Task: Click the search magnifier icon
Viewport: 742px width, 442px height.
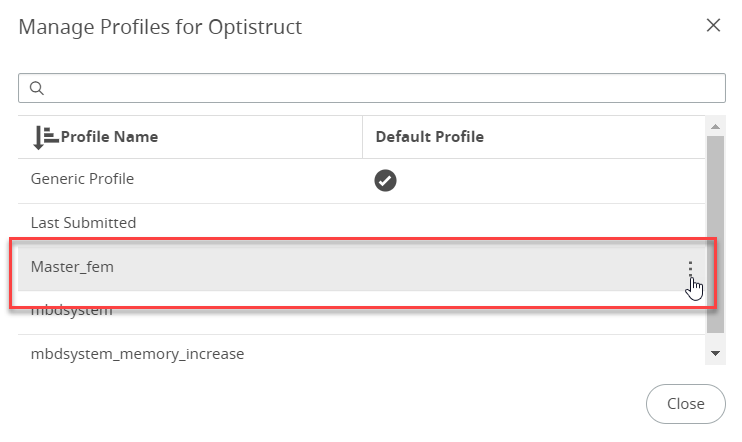Action: [x=36, y=88]
